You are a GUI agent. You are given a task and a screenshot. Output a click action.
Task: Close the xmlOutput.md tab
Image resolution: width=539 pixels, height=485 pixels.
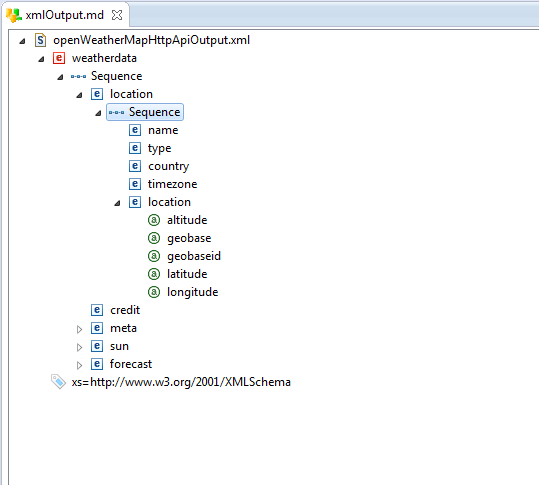pyautogui.click(x=117, y=15)
